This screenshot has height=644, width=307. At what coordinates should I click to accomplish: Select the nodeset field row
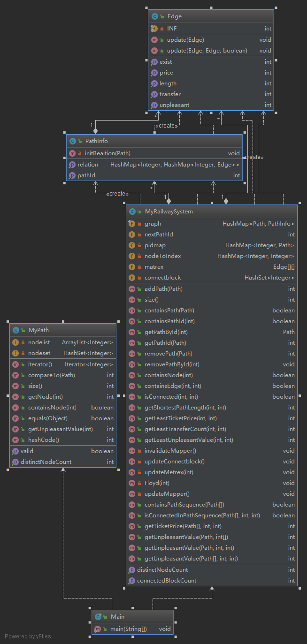63,353
